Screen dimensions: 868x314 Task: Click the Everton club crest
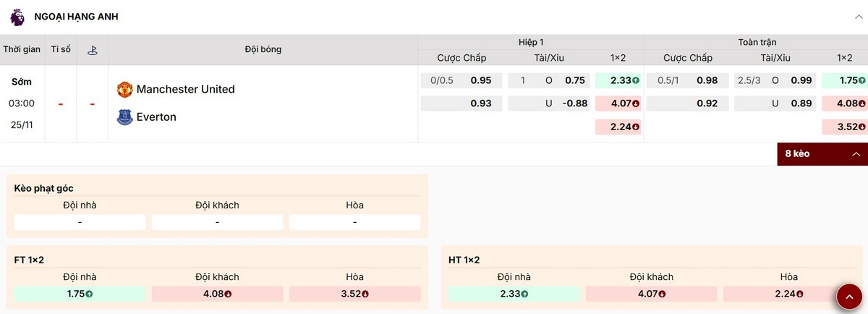point(124,117)
